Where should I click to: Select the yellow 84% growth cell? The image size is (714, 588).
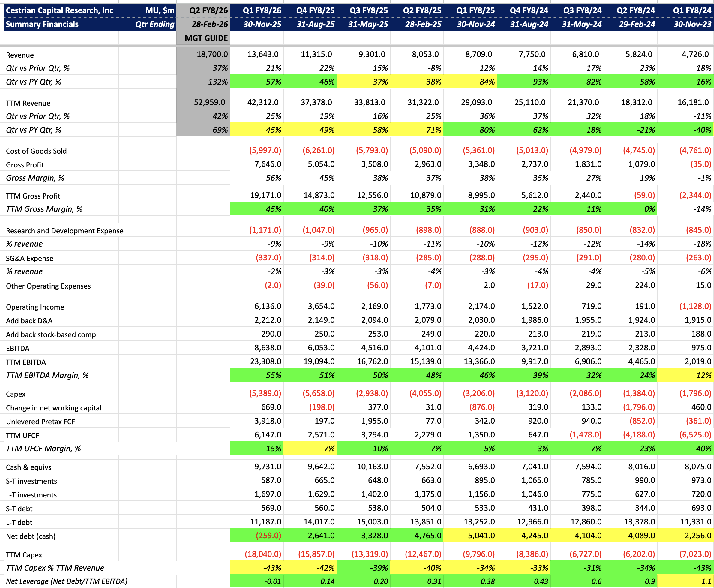[x=487, y=82]
